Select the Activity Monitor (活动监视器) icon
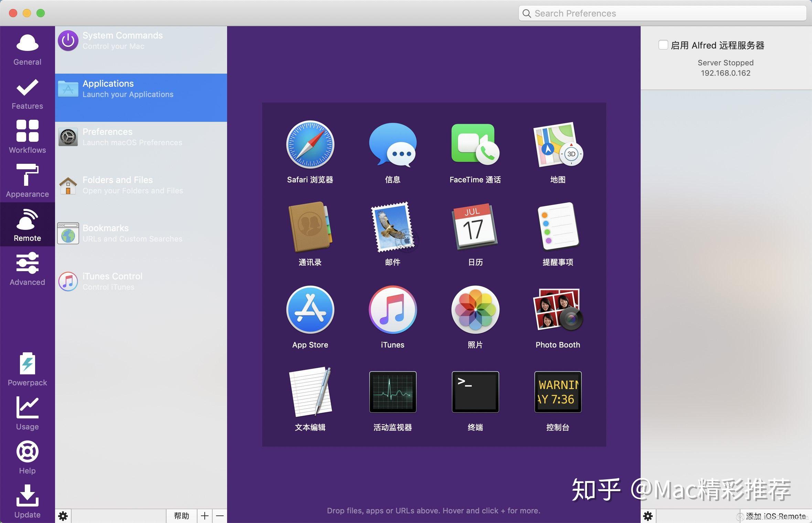The height and width of the screenshot is (523, 812). click(393, 392)
